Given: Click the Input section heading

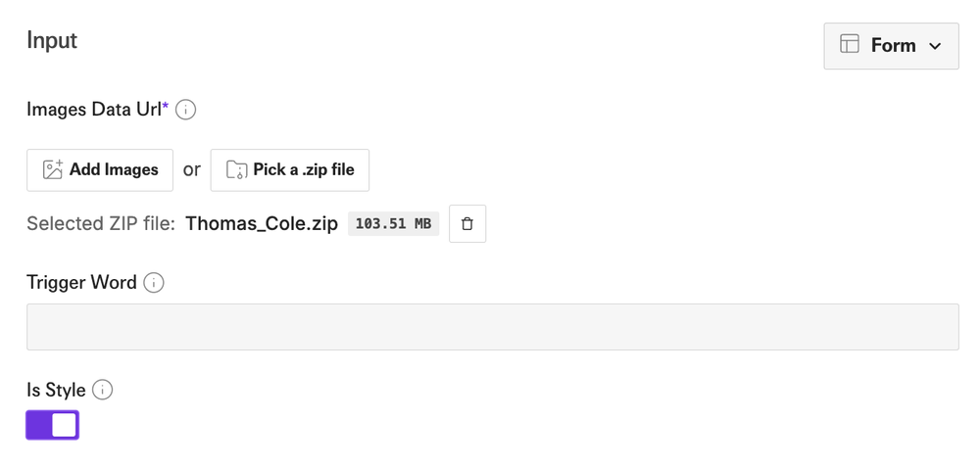Looking at the screenshot, I should pyautogui.click(x=52, y=41).
